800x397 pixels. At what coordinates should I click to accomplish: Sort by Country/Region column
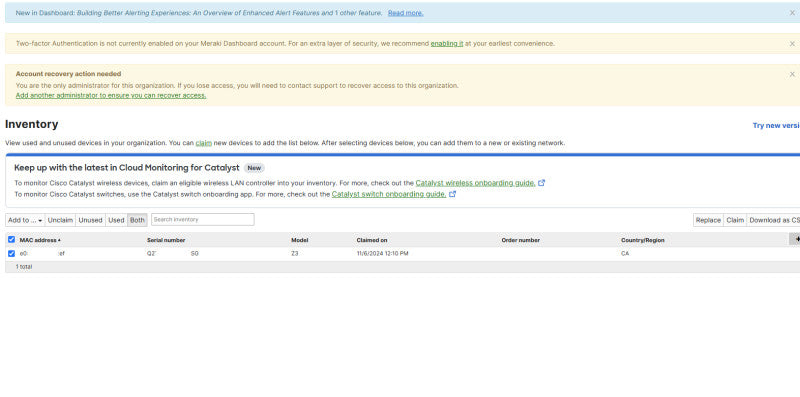pos(642,240)
